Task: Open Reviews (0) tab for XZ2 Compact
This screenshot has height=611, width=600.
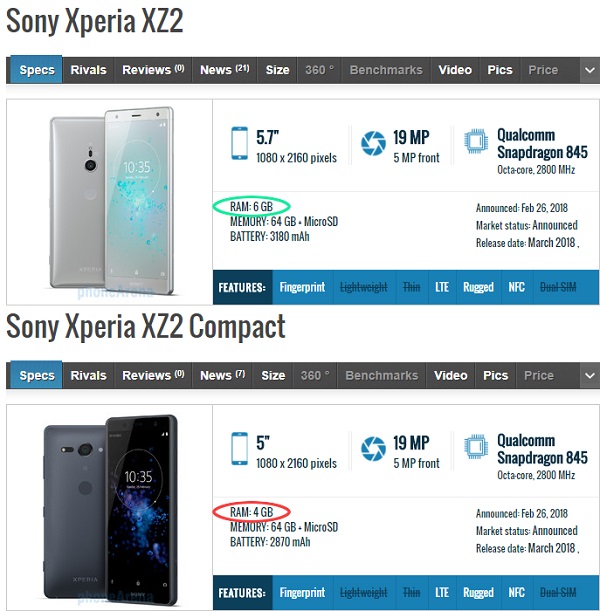Action: 153,376
